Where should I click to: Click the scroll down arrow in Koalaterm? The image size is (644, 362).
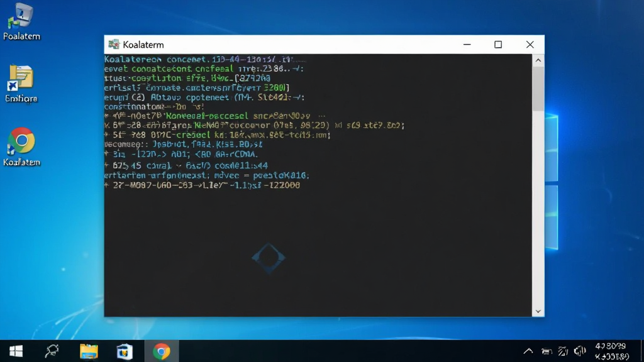click(538, 312)
